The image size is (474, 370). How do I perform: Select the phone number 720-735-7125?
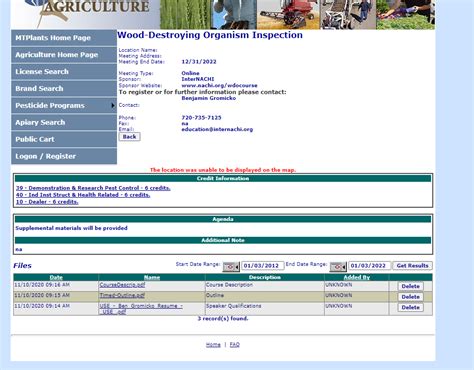[x=201, y=118]
